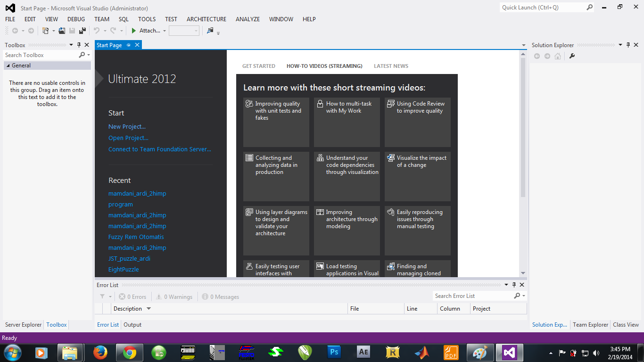Click the Home icon in Solution Explorer
This screenshot has height=362, width=644.
tap(557, 56)
